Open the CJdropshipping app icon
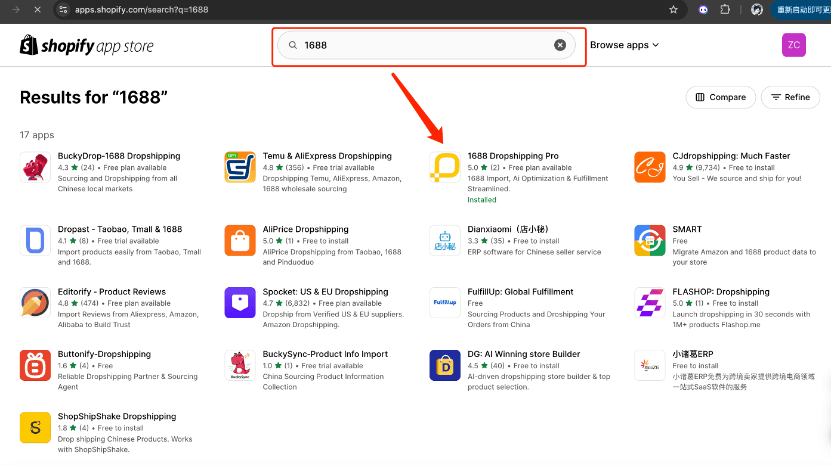This screenshot has width=832, height=466. (649, 167)
